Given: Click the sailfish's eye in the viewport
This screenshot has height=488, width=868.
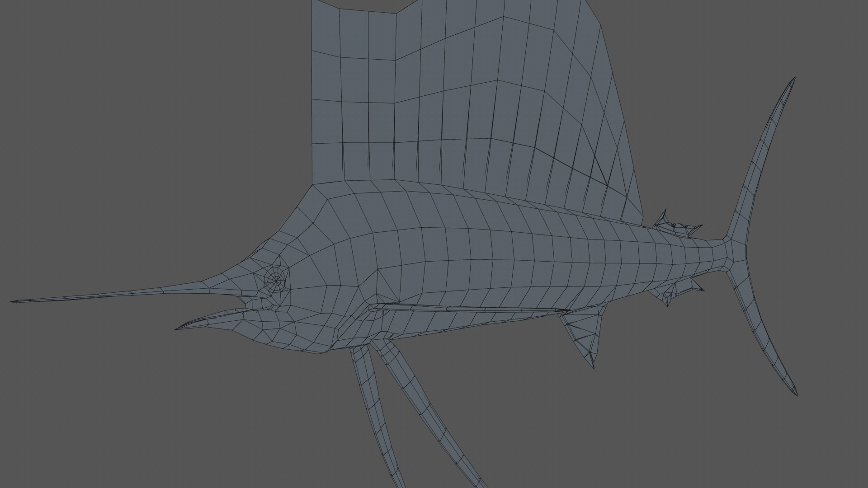Looking at the screenshot, I should [x=276, y=281].
